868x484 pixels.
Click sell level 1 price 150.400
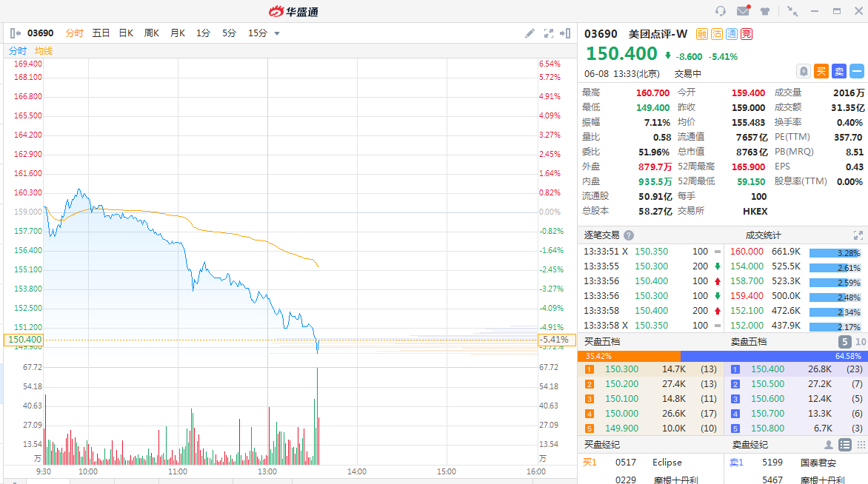(x=768, y=369)
